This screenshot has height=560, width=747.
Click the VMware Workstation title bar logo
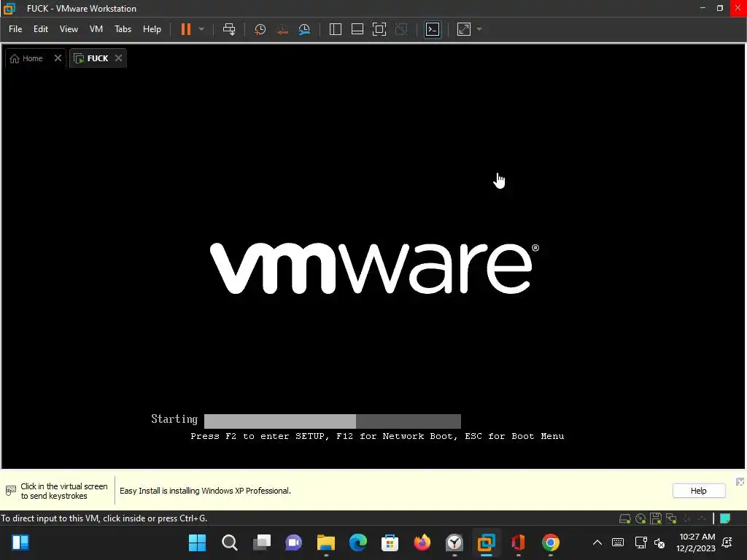coord(9,8)
